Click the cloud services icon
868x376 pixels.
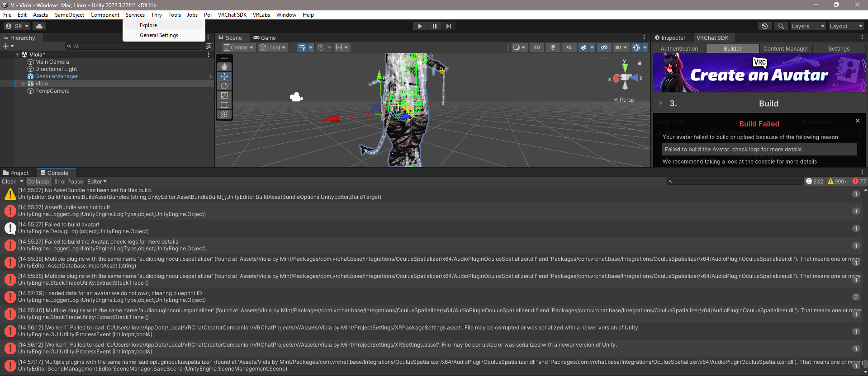coord(39,26)
